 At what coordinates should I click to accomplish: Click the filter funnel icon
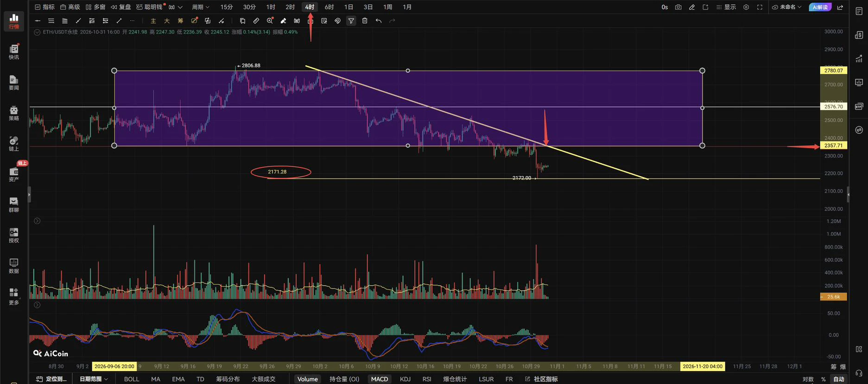coord(351,20)
